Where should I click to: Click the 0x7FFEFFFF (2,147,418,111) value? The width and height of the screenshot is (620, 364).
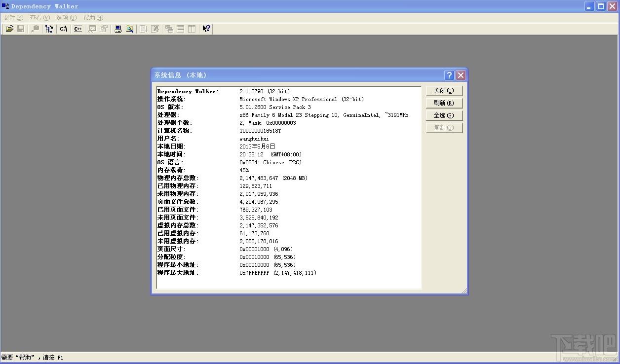pos(278,273)
